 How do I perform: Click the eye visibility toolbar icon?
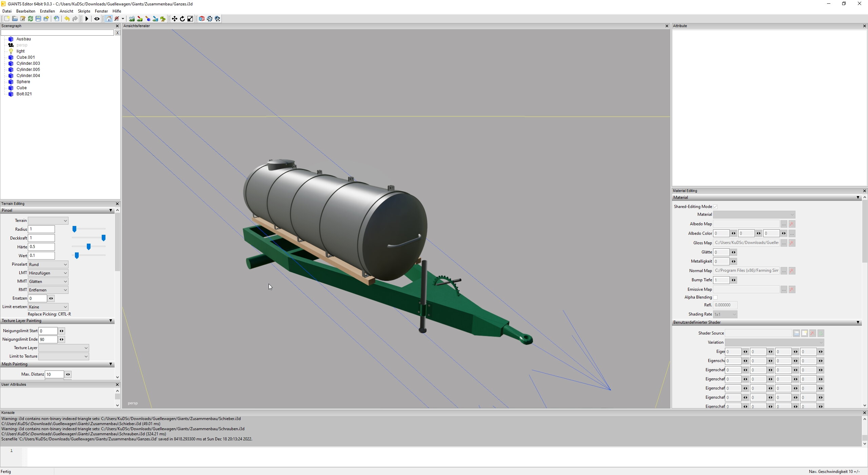(97, 19)
